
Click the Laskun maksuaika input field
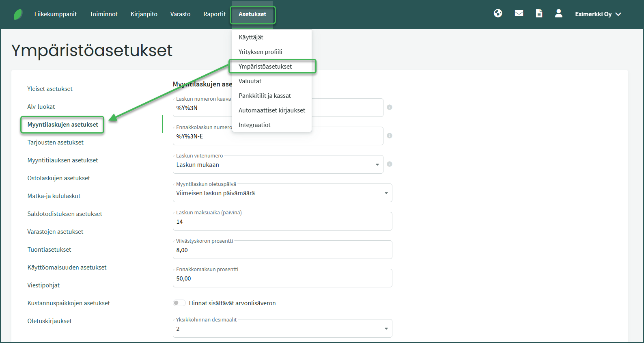[x=282, y=222]
